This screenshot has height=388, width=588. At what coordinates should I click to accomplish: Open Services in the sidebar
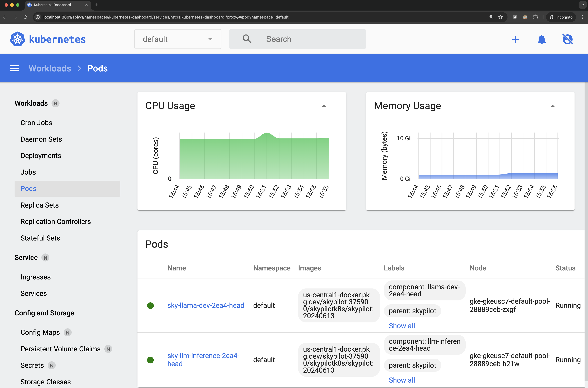pyautogui.click(x=34, y=293)
